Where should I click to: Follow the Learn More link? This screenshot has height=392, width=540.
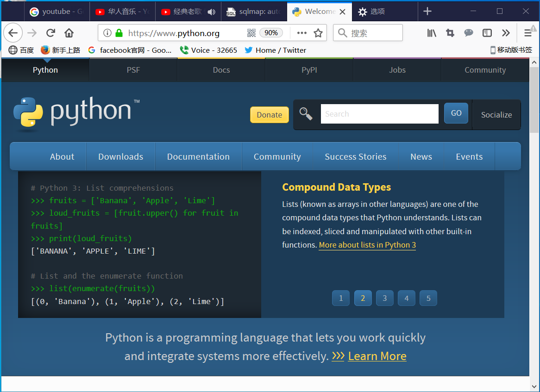[377, 356]
